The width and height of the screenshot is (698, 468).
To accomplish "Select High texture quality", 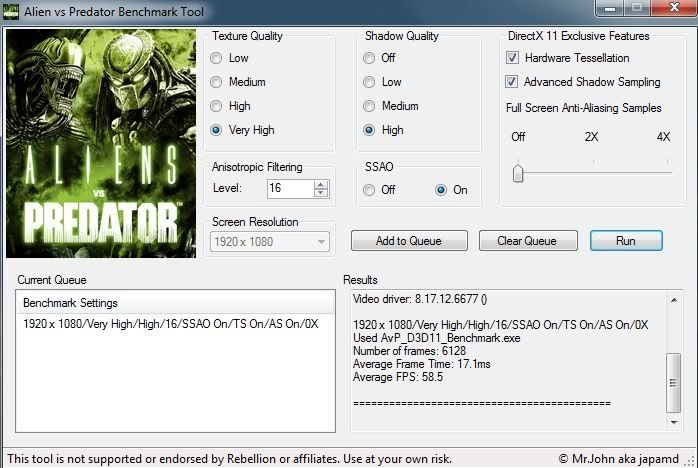I will click(x=216, y=106).
